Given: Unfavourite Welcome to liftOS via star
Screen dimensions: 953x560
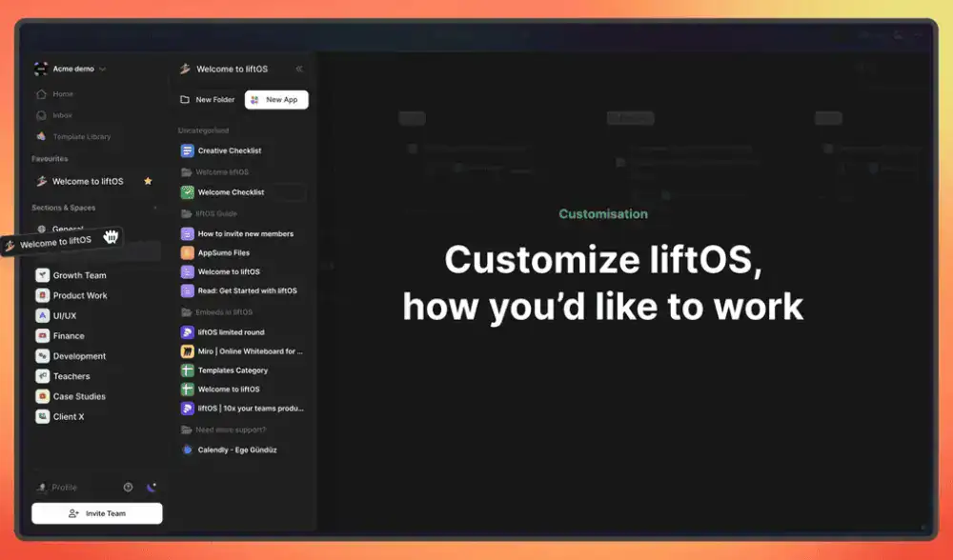Looking at the screenshot, I should pos(148,181).
